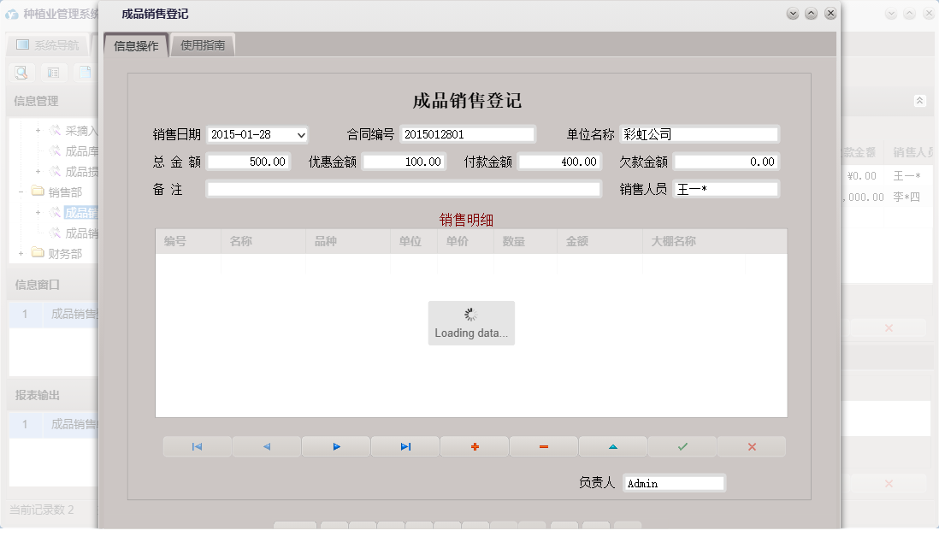Roll up the 成品销售登记 window with the chevron
Screen dimensions: 939x560
pyautogui.click(x=810, y=13)
